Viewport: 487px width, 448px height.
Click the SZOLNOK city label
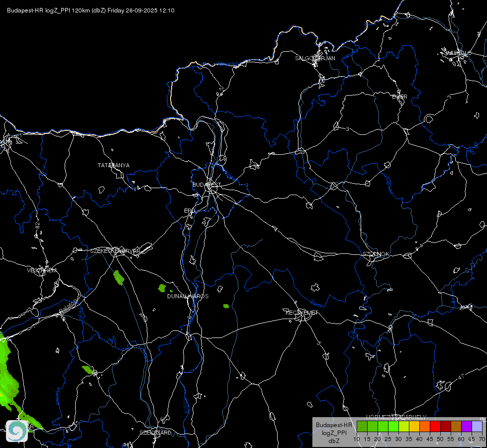click(376, 254)
